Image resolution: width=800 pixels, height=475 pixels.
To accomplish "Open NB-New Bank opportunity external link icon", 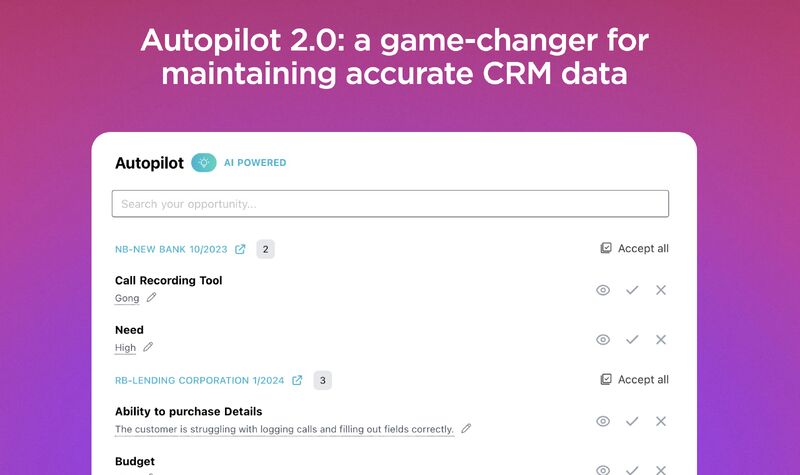I will click(x=240, y=249).
